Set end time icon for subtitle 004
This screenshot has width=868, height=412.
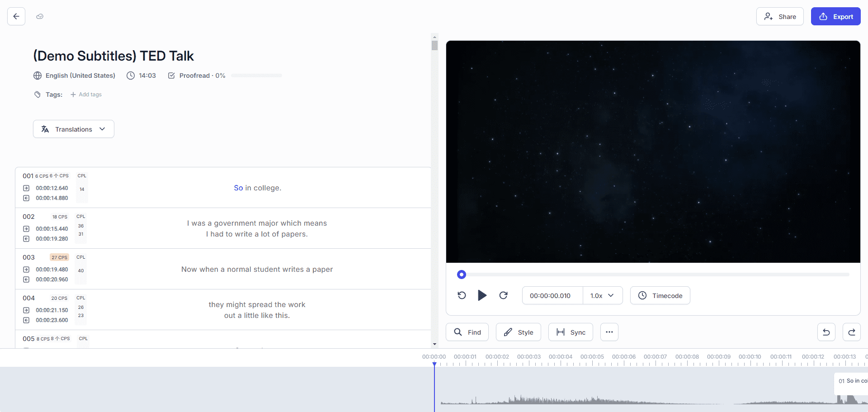pos(26,320)
